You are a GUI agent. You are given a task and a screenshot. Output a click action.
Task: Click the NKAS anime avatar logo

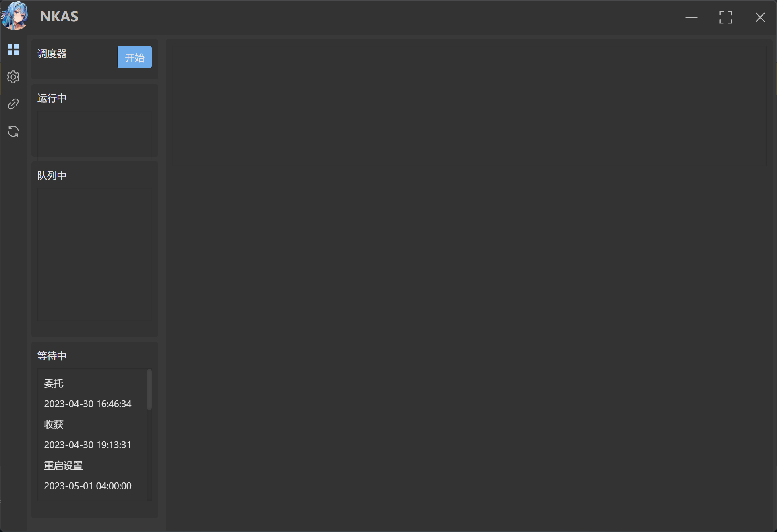14,16
